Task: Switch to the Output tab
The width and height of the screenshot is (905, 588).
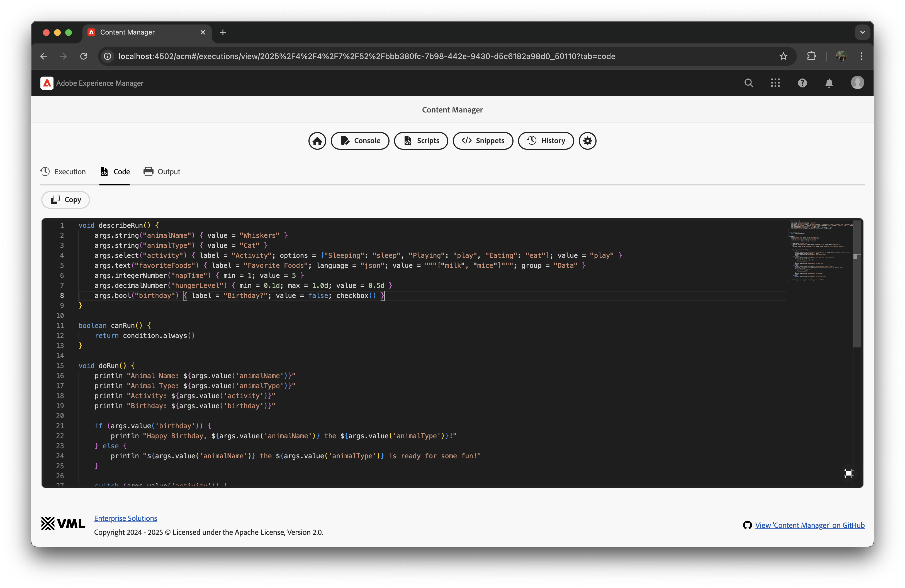Action: (x=162, y=172)
